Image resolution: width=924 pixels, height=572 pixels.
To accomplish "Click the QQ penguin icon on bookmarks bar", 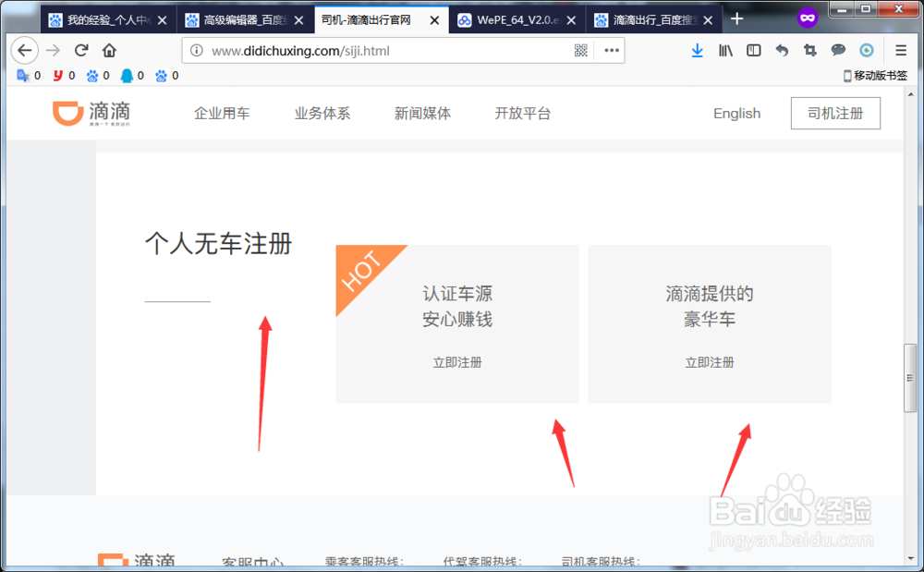I will 124,76.
